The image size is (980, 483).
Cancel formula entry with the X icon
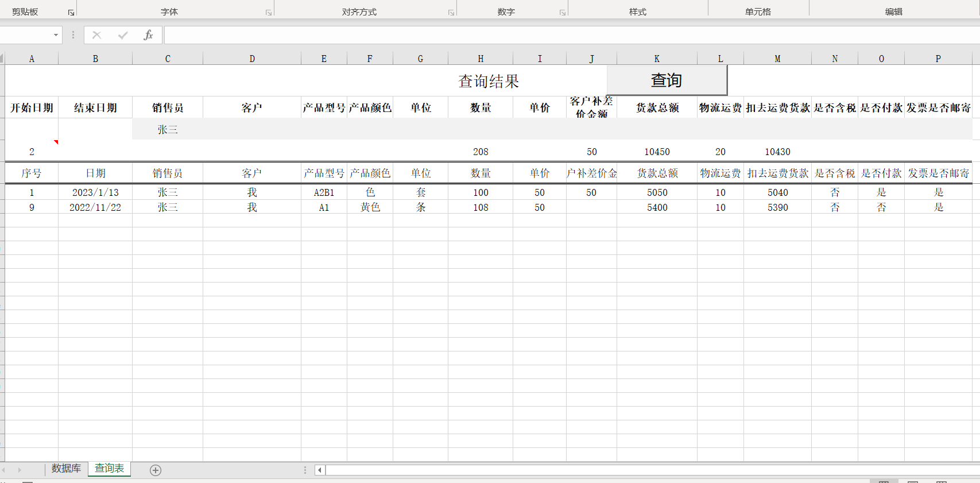(96, 35)
